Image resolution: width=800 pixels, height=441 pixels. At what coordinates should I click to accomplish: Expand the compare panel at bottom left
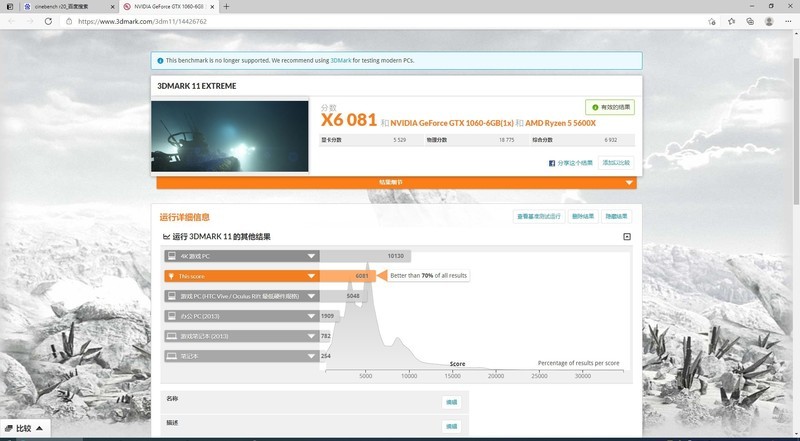(24, 428)
